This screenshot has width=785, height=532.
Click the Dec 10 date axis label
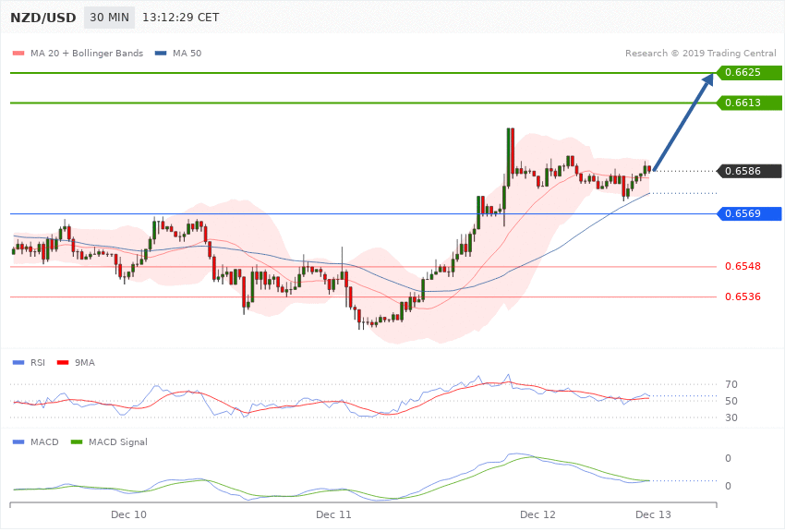pyautogui.click(x=128, y=514)
